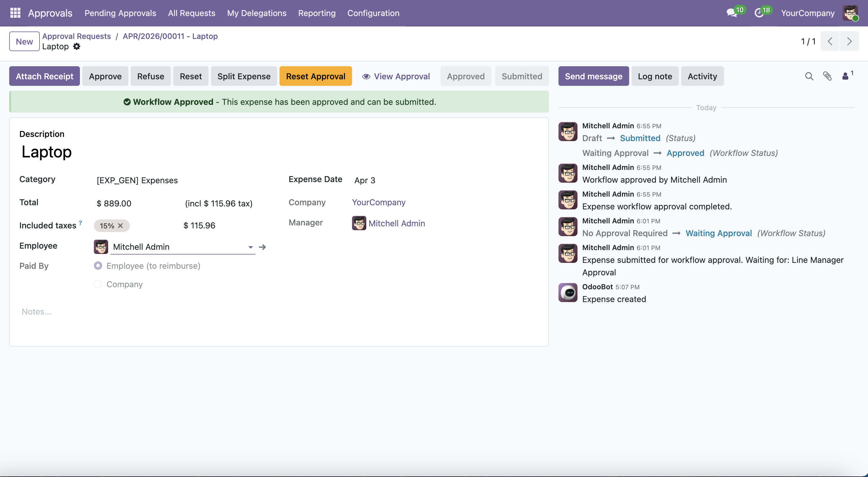Go to Pending Approvals menu

tap(120, 13)
